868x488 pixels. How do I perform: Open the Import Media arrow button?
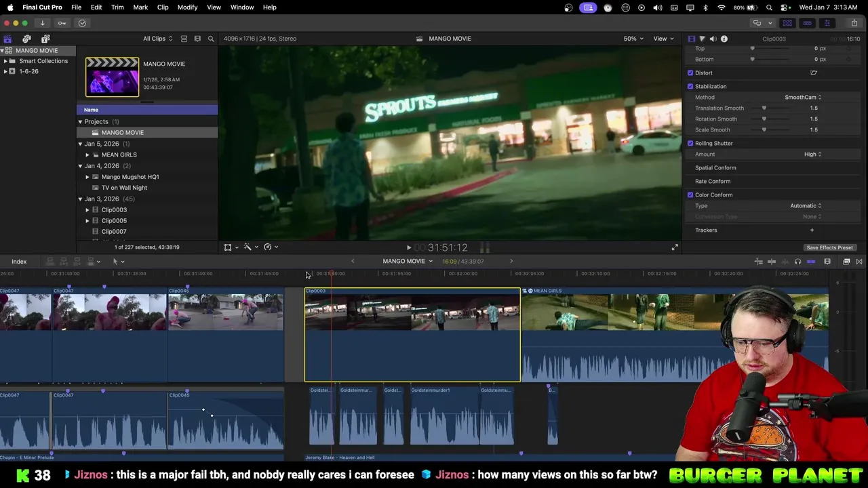coord(42,23)
